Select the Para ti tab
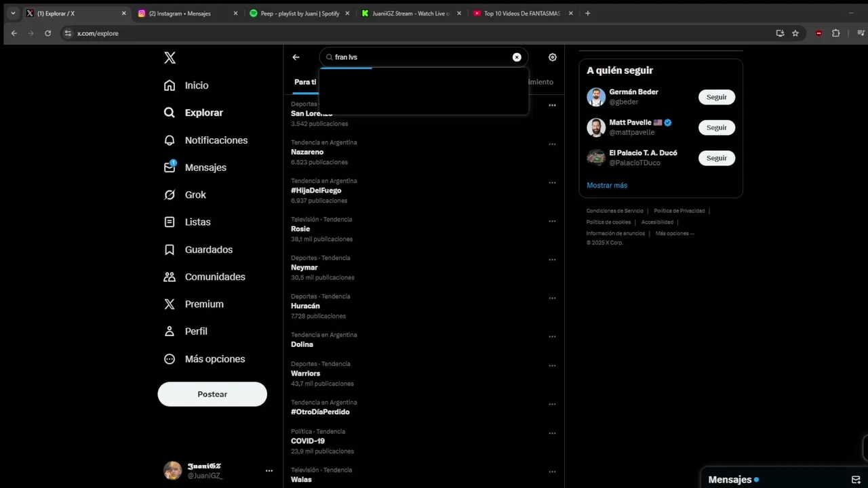Image resolution: width=868 pixels, height=488 pixels. [x=305, y=82]
